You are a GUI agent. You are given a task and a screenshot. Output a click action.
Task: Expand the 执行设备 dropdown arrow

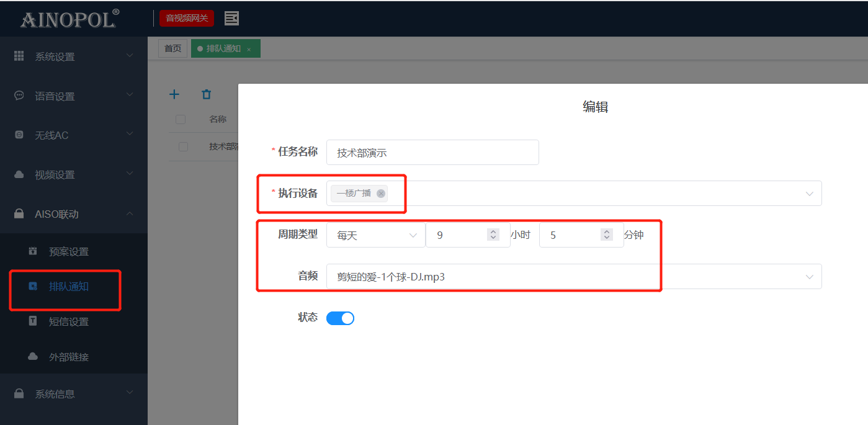point(809,194)
